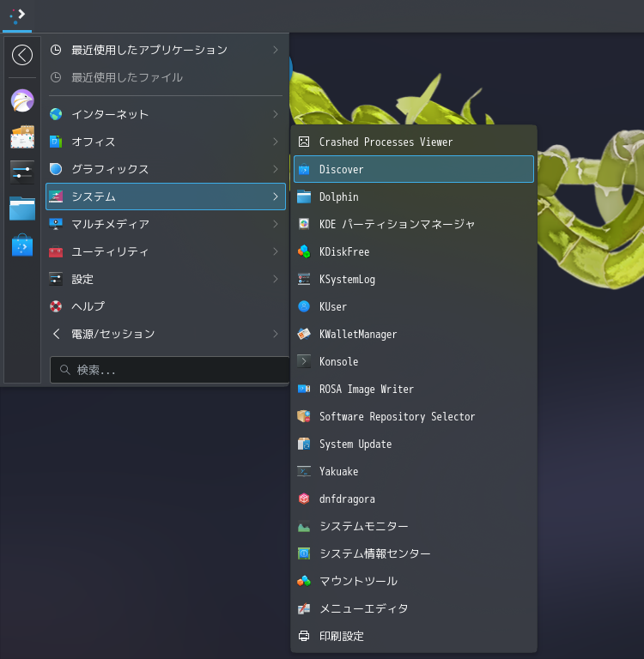Open the インターネット menu category
Screen dimensions: 644x659
pyautogui.click(x=166, y=114)
